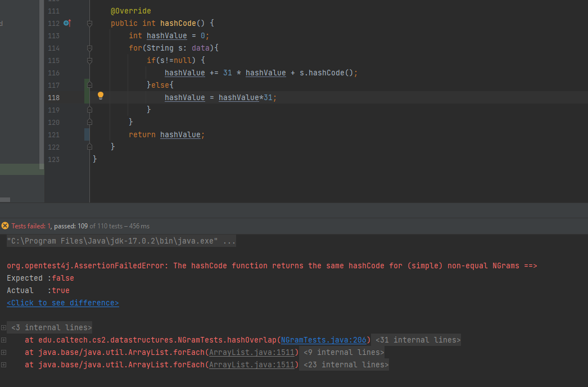Click the failed tests status icon

tap(5, 226)
